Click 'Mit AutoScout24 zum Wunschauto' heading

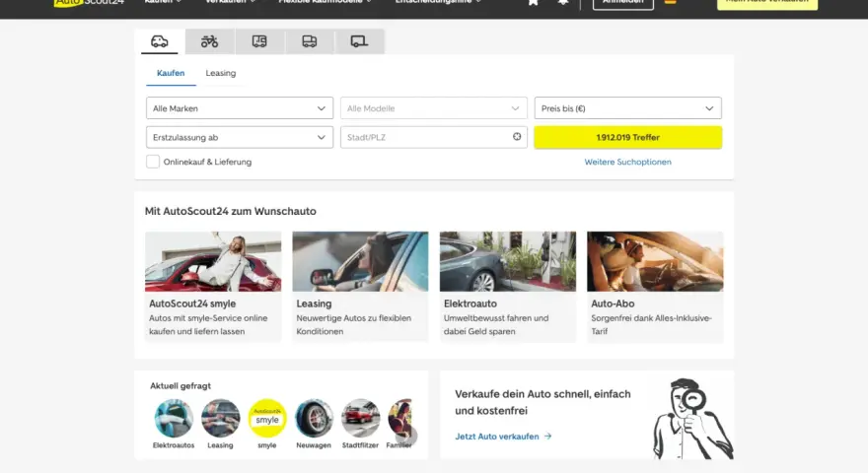230,211
